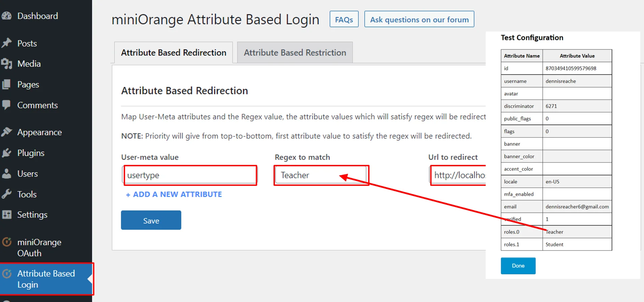Click the Media library icon
Image resolution: width=644 pixels, height=302 pixels.
[x=6, y=64]
